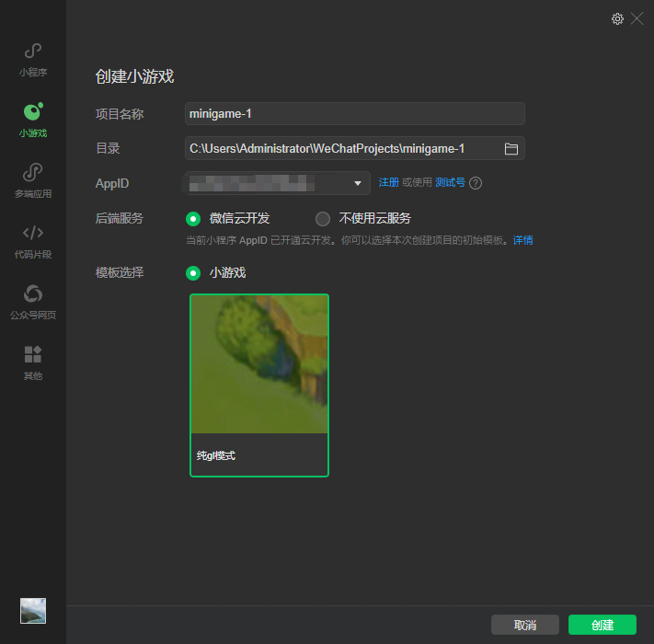Click the 取消 button
654x644 pixels.
coord(525,625)
